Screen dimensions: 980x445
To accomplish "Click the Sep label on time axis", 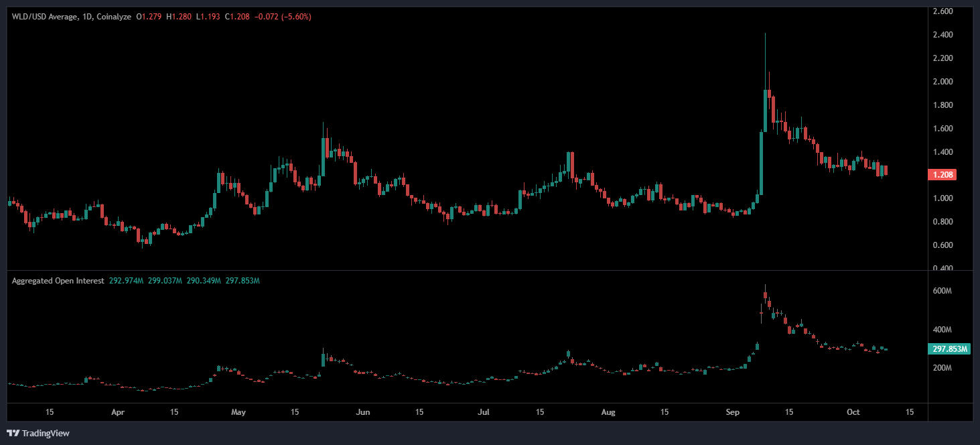I will click(x=733, y=411).
